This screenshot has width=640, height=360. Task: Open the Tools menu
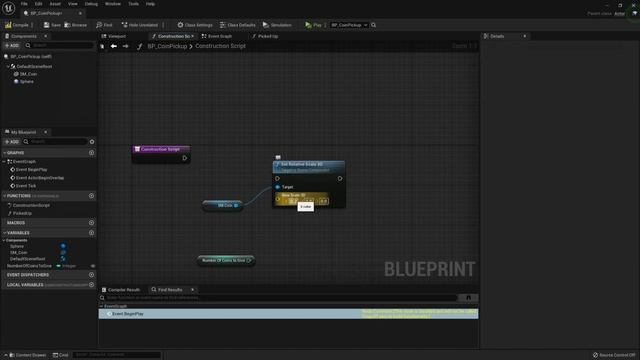133,4
